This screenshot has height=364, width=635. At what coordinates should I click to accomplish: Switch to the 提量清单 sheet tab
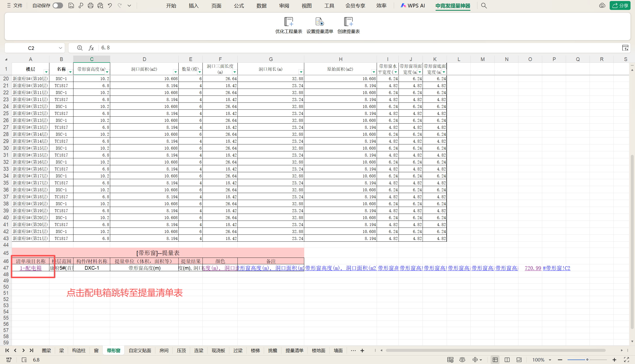point(294,351)
